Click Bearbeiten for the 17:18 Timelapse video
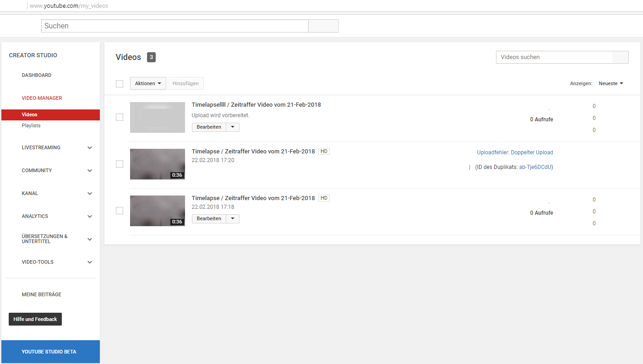The height and width of the screenshot is (364, 643). (209, 219)
